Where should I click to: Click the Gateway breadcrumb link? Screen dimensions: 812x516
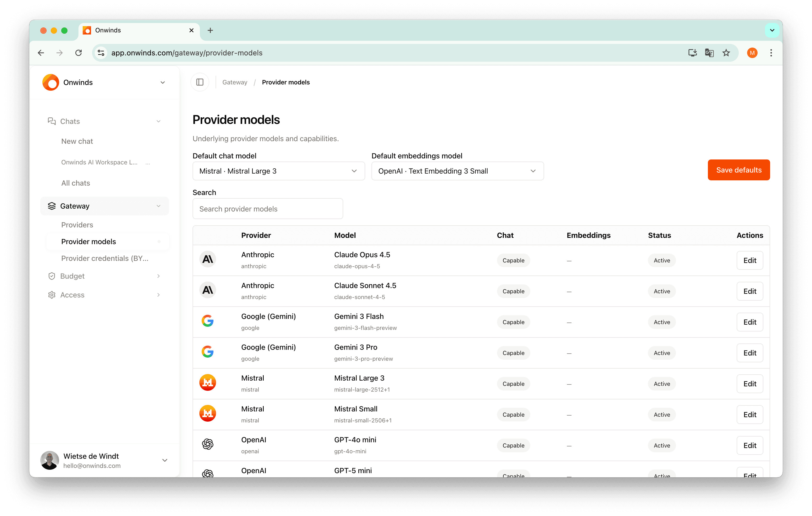(x=235, y=83)
